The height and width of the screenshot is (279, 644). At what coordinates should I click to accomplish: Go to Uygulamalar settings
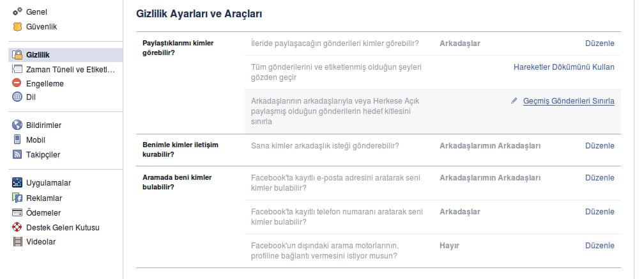coord(49,183)
